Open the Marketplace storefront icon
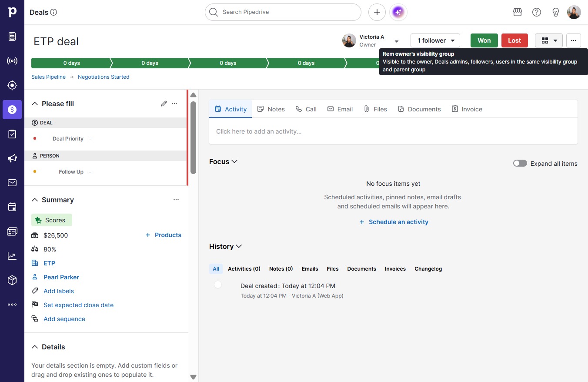This screenshot has width=588, height=382. (x=518, y=12)
